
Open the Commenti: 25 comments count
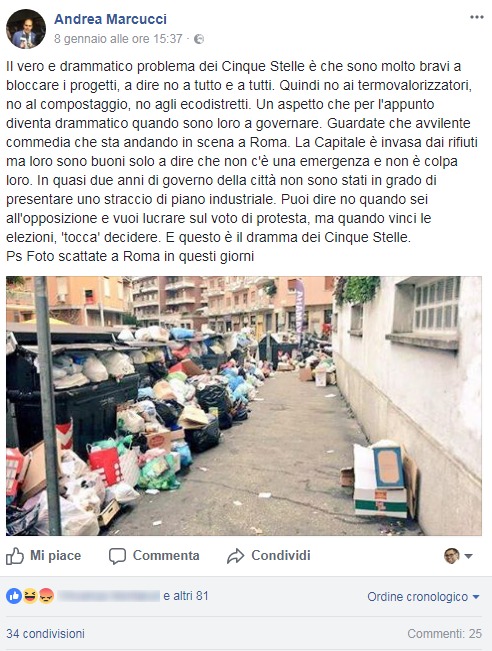pos(444,634)
